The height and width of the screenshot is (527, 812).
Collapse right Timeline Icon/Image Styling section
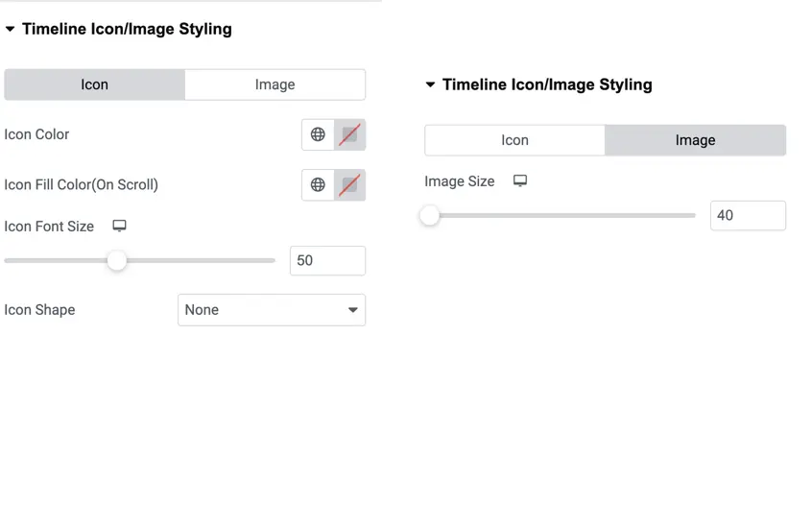click(x=430, y=84)
